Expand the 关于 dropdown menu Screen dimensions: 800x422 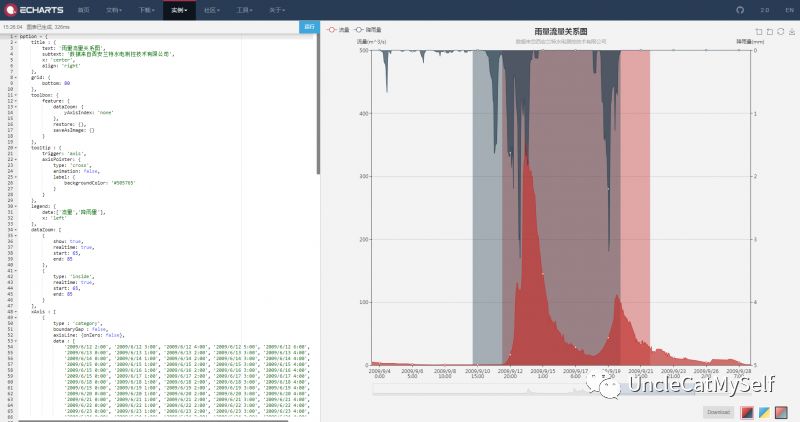tap(277, 10)
